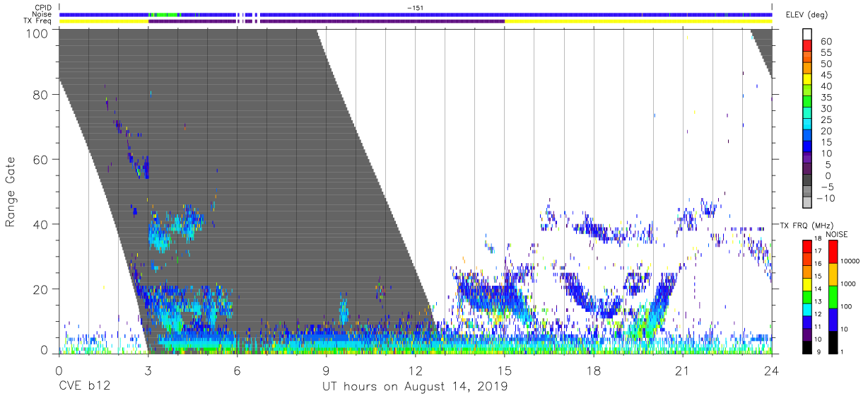This screenshot has height=401, width=868.
Task: Click the dark gray ELEV segment between -5 and 0
Action: 807,181
